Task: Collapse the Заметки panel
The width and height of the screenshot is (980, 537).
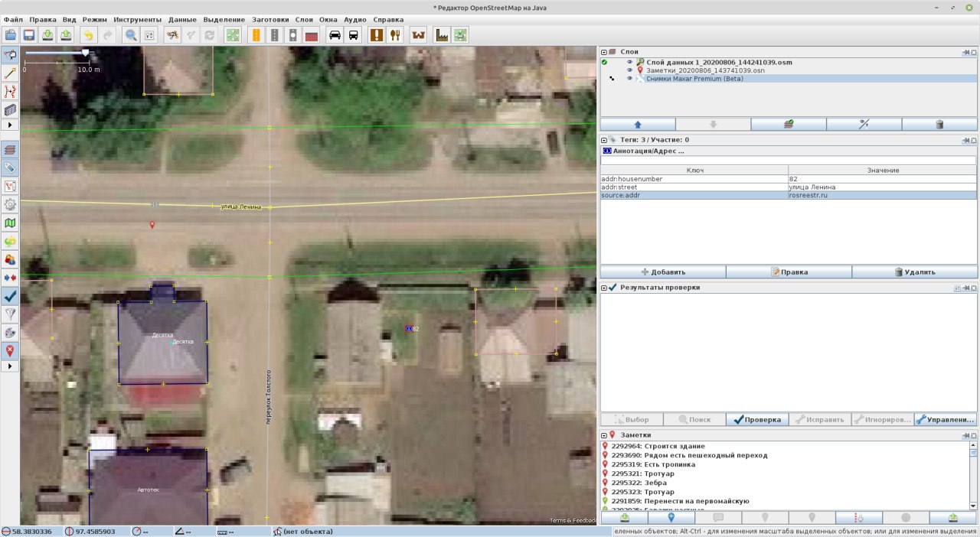Action: 604,434
